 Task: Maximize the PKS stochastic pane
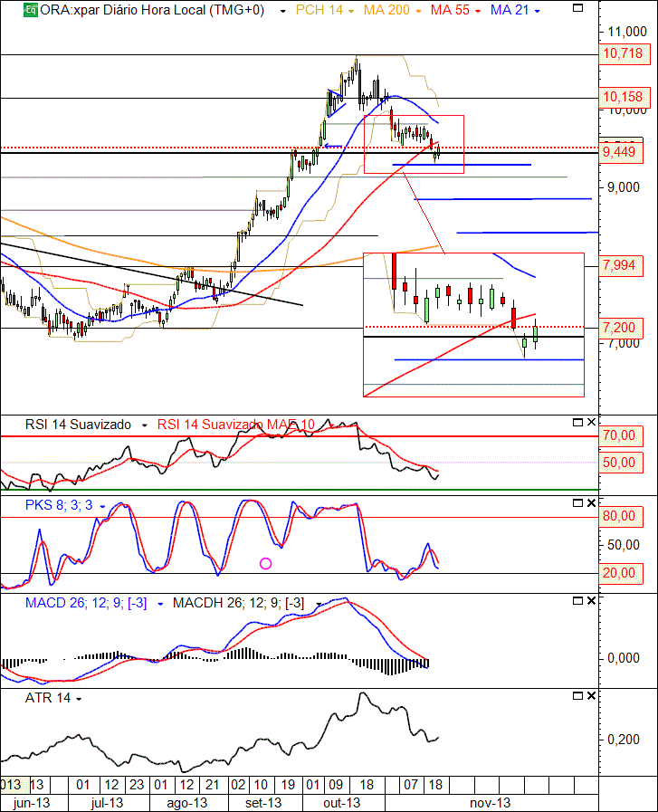coord(577,502)
